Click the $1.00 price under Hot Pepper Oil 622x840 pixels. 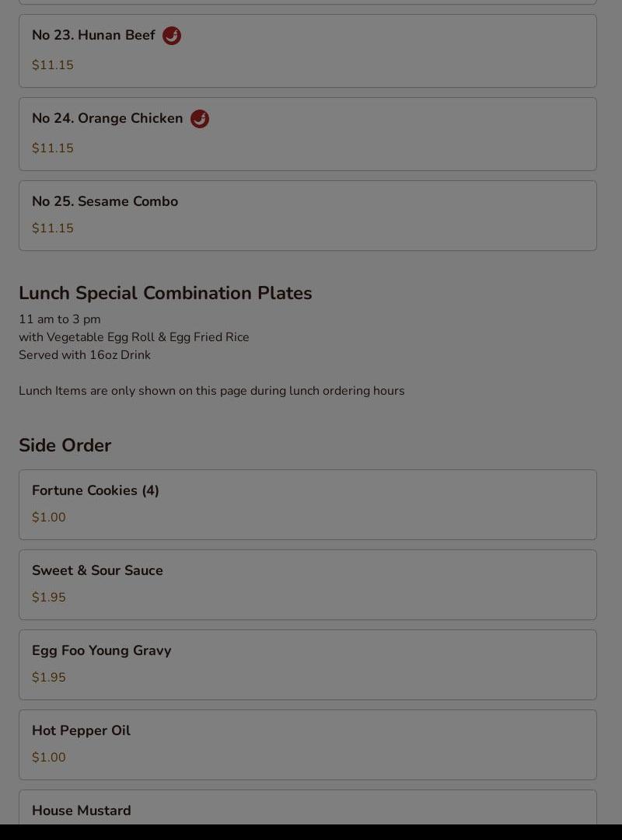[49, 758]
